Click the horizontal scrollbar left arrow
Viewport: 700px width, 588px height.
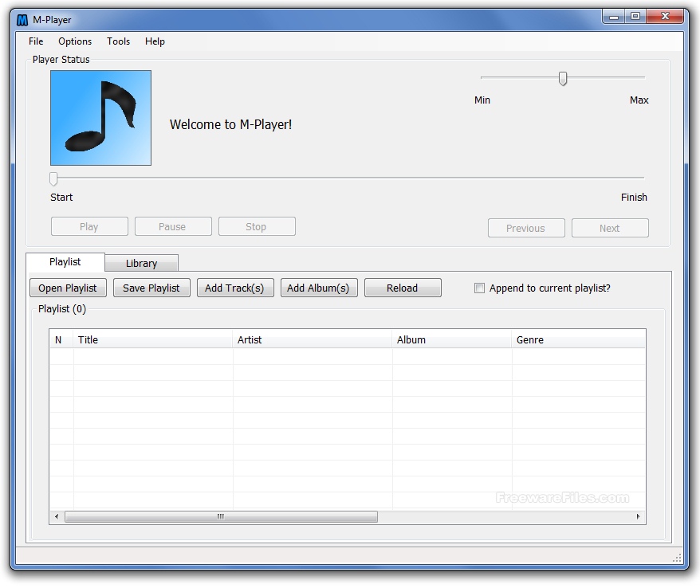(x=57, y=516)
